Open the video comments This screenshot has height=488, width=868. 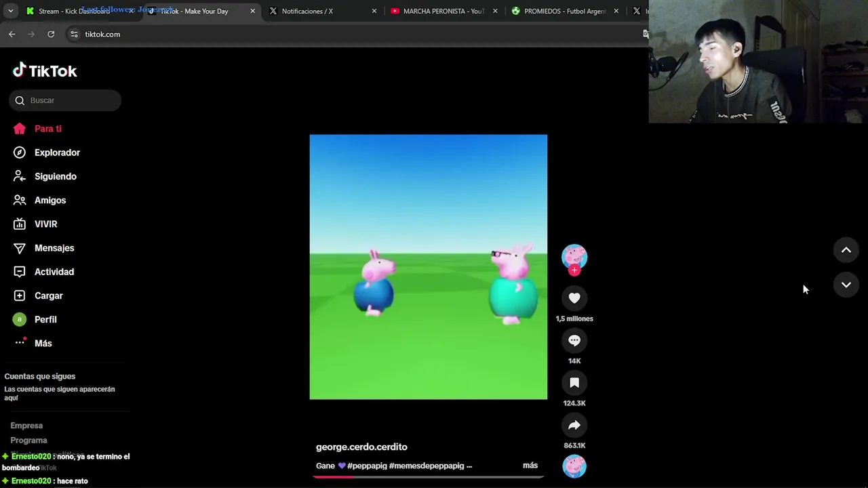pyautogui.click(x=574, y=340)
